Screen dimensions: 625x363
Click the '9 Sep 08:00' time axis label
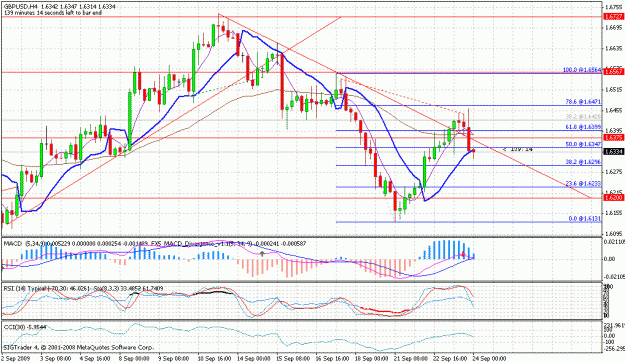tap(173, 359)
